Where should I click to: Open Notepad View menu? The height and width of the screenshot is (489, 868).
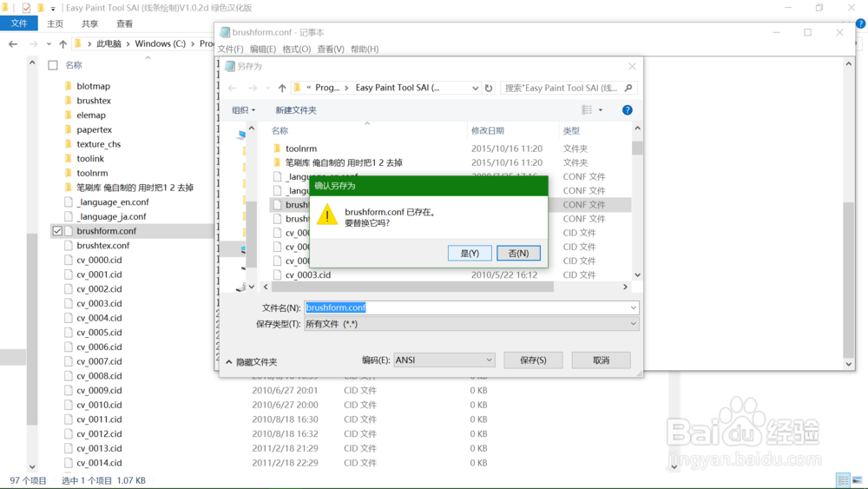[331, 50]
